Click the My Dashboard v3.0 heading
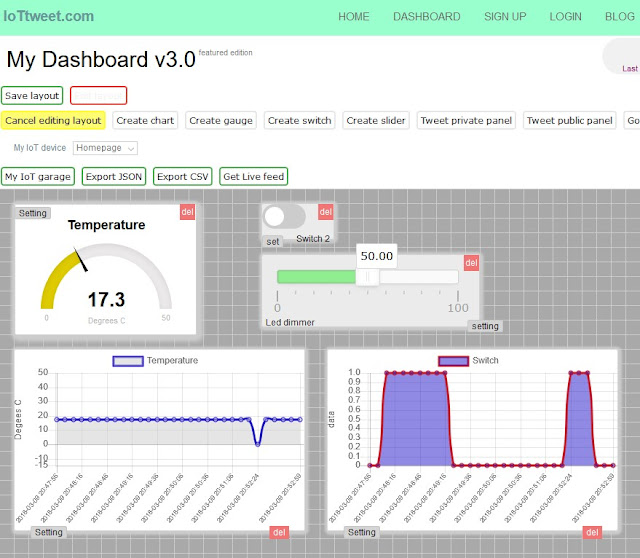The width and height of the screenshot is (640, 558). 101,60
